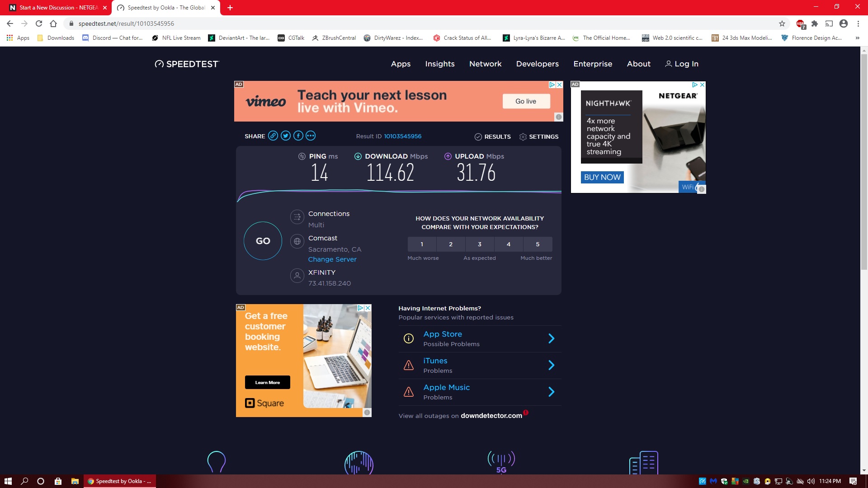Bookmark this page with star icon

click(782, 23)
